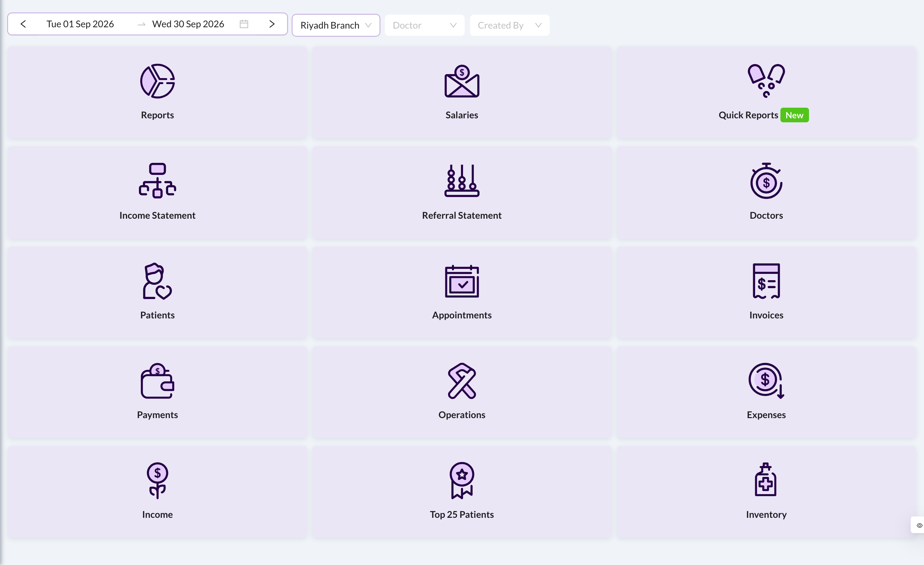Image resolution: width=924 pixels, height=565 pixels.
Task: Open the Doctors stopwatch dollar icon
Action: (x=766, y=180)
